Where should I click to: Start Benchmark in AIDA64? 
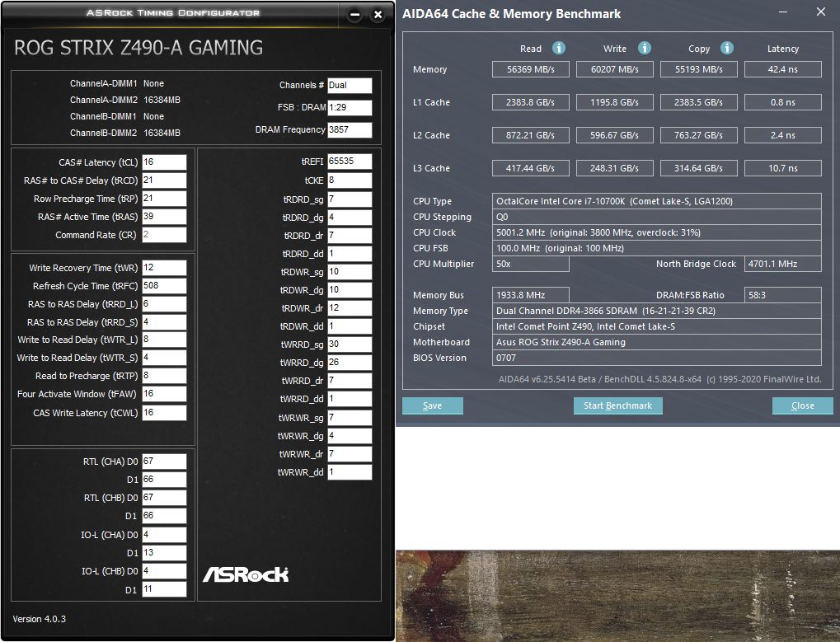[617, 405]
